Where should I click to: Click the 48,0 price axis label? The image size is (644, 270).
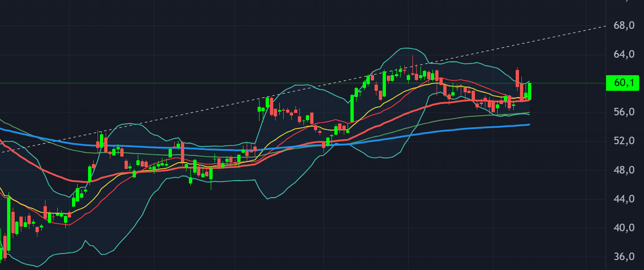pos(624,170)
